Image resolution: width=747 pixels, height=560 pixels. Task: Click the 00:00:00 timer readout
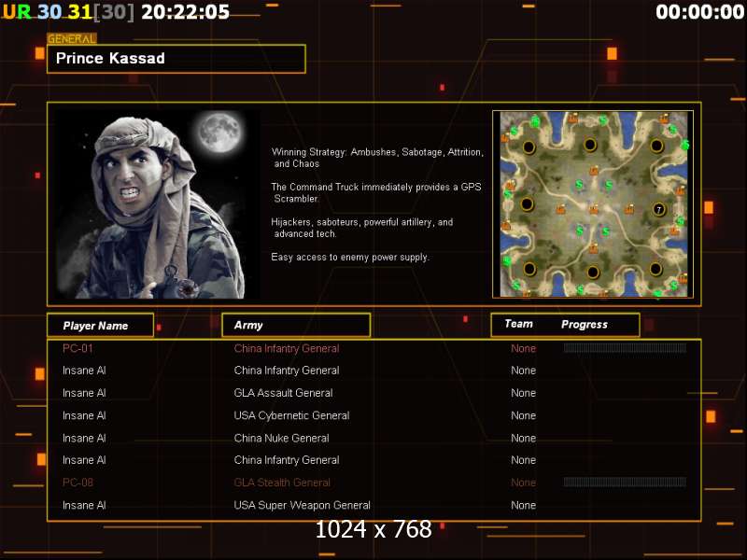pyautogui.click(x=700, y=12)
